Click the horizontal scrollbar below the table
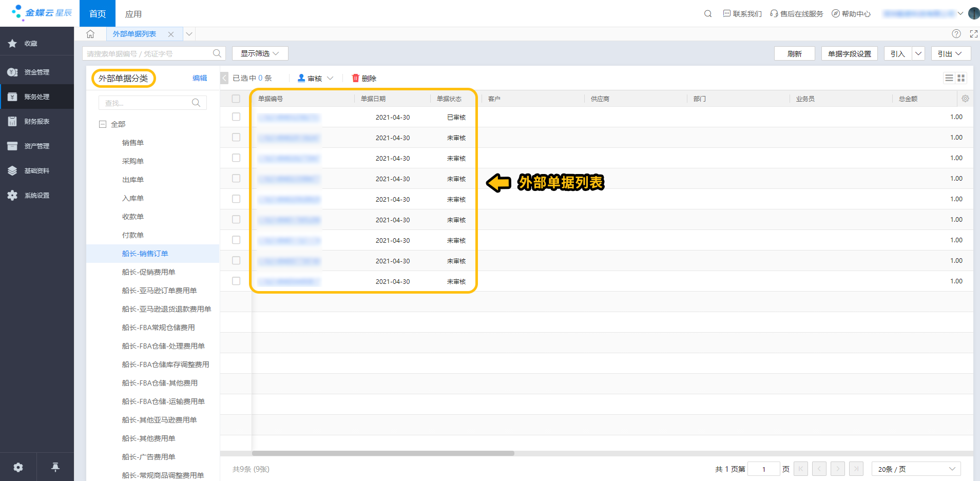The height and width of the screenshot is (481, 980). pyautogui.click(x=383, y=453)
